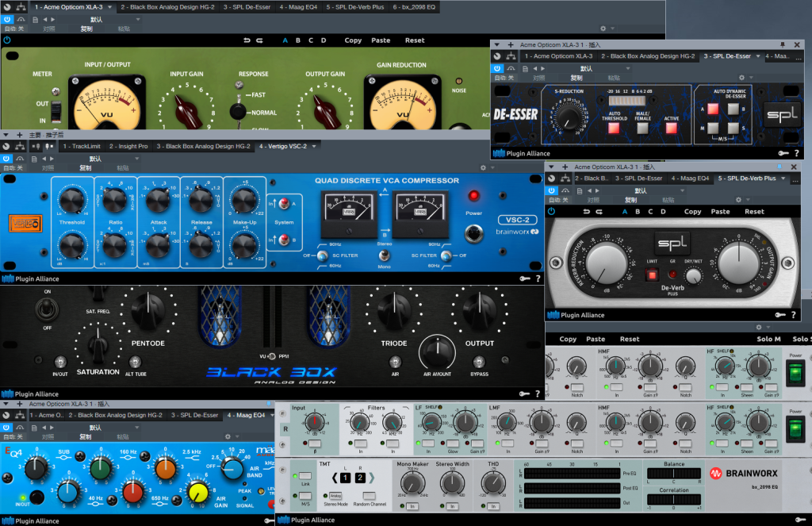Click the dial icon left of Maag EQ4 tabs

pyautogui.click(x=6, y=415)
